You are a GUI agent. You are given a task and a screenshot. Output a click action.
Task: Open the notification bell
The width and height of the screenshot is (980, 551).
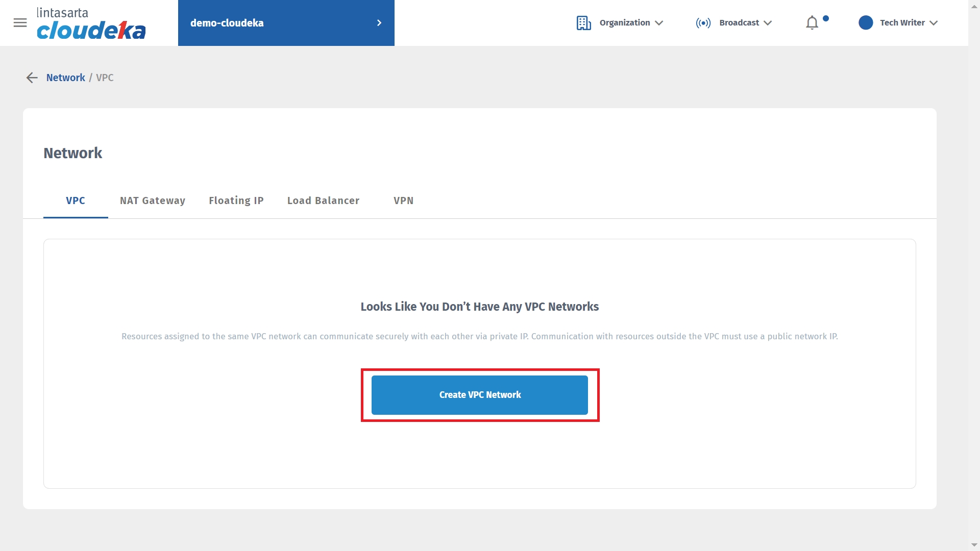point(812,23)
